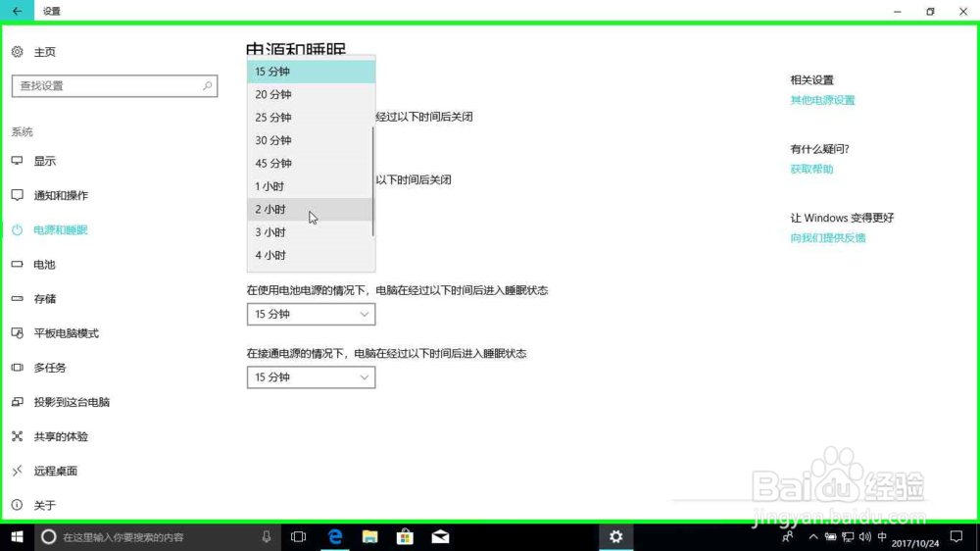
Task: Launch Microsoft Edge from taskbar
Action: (335, 537)
